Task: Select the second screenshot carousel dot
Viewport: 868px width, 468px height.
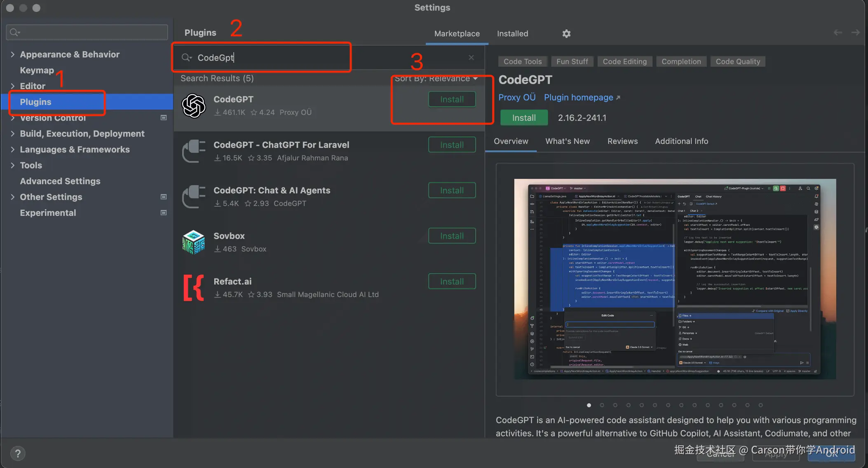Action: click(602, 405)
